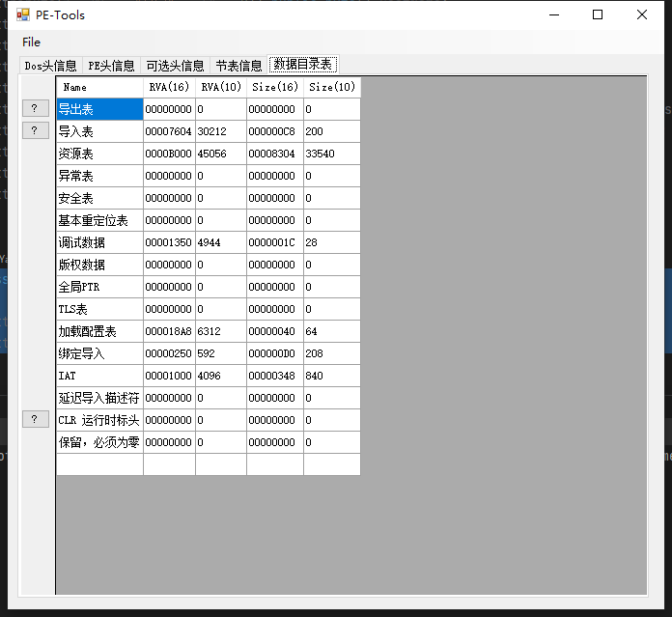
Task: Select the 版权数据 name cell
Action: click(x=99, y=265)
